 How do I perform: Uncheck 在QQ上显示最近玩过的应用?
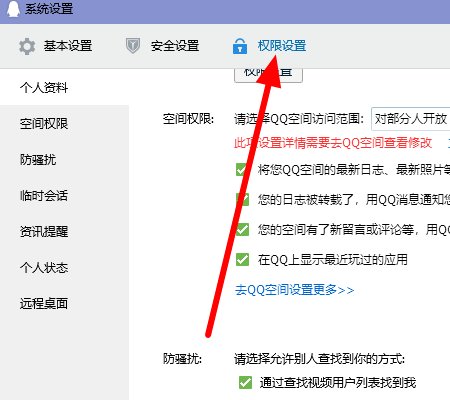tap(242, 259)
